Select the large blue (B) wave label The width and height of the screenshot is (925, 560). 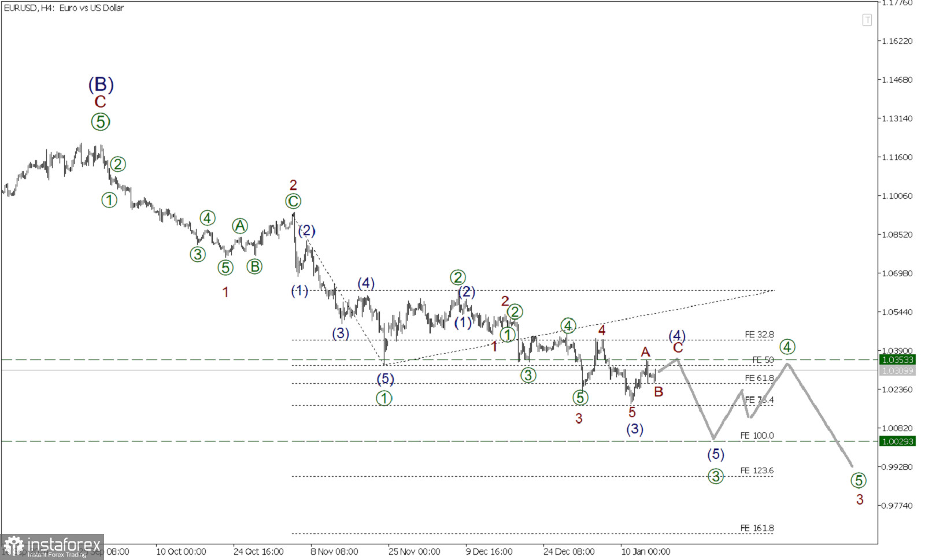point(101,84)
